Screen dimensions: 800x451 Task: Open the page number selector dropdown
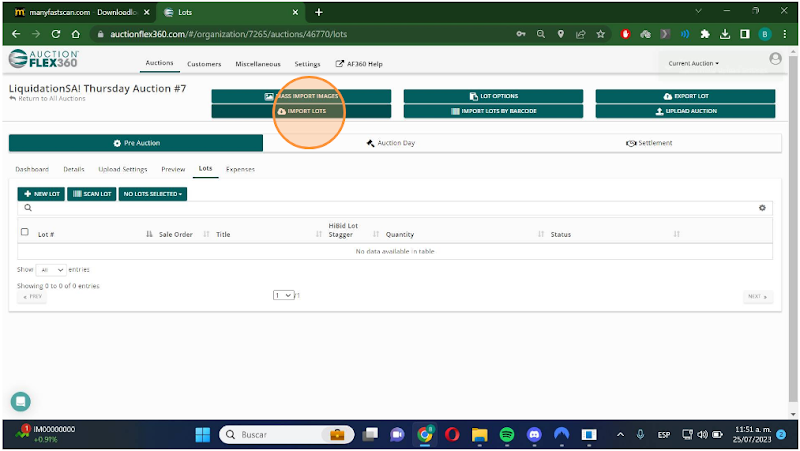pos(284,295)
